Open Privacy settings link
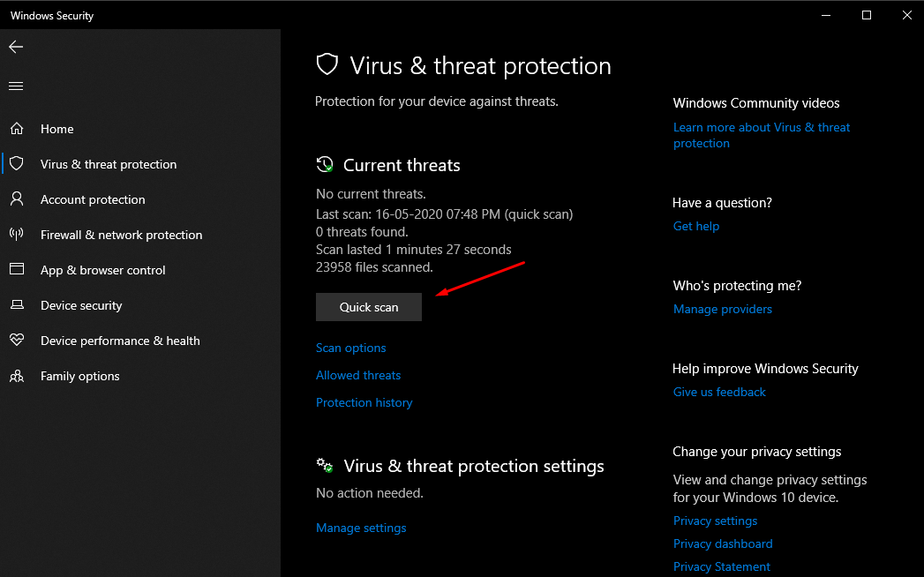Screen dimensions: 924x577 pos(715,521)
